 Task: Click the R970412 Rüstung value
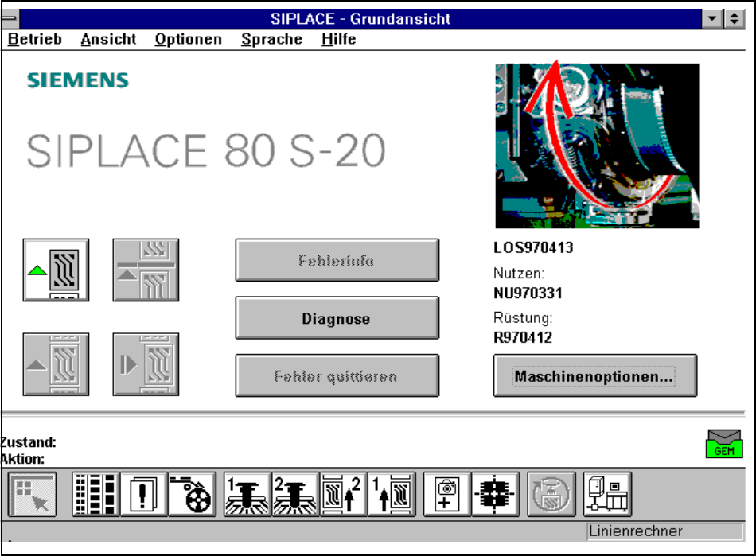tap(523, 337)
